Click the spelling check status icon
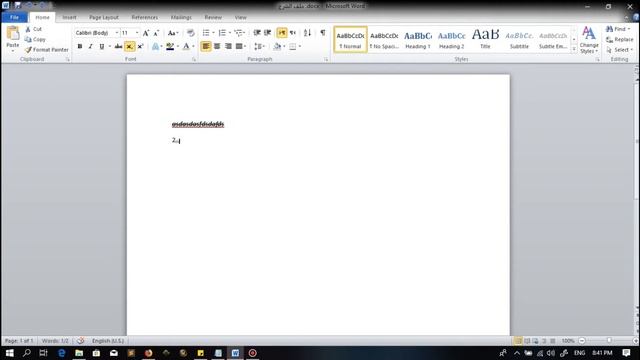 (x=80, y=340)
